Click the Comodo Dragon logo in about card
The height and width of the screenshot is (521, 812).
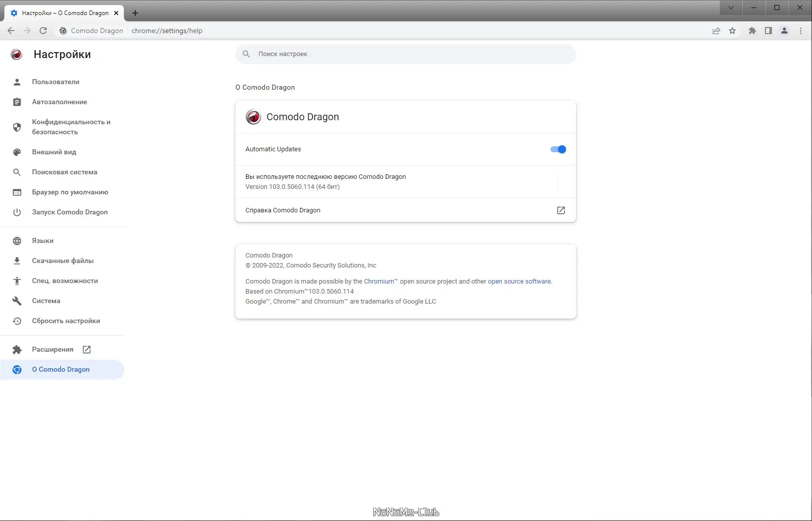(x=253, y=117)
